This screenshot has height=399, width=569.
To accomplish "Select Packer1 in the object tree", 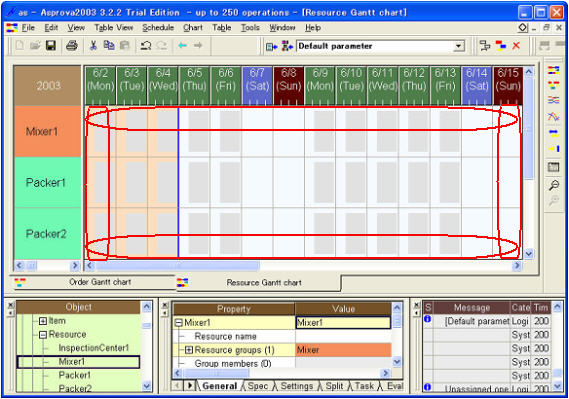I will coord(74,375).
